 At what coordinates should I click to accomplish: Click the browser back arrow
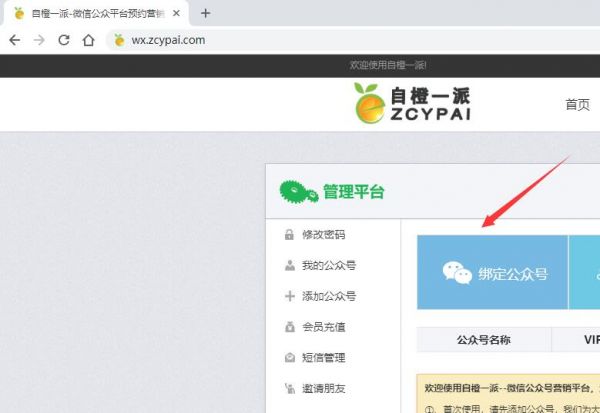[14, 40]
